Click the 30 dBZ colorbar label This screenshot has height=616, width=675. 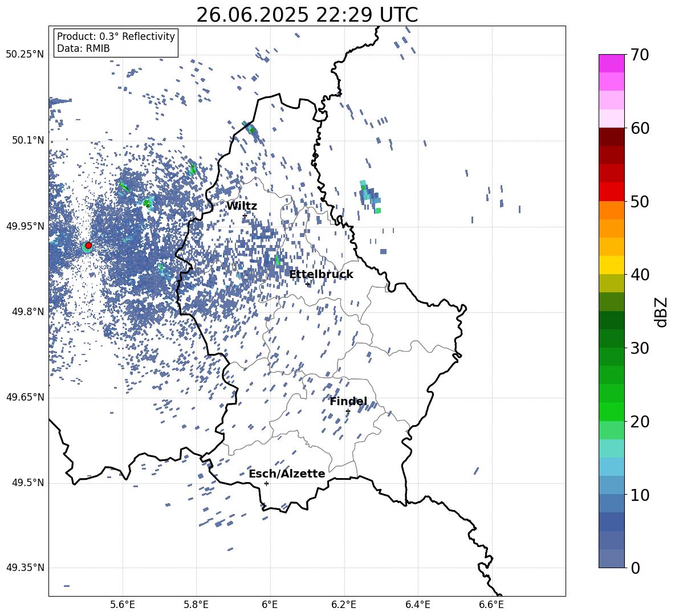click(x=639, y=348)
